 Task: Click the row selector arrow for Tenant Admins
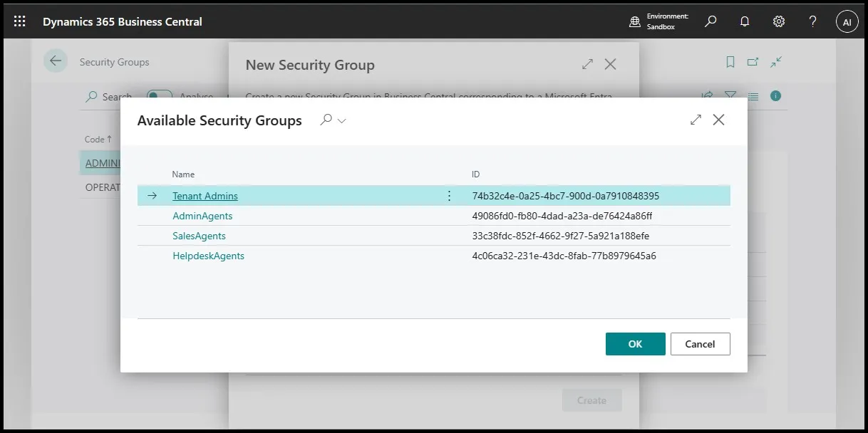(x=152, y=196)
